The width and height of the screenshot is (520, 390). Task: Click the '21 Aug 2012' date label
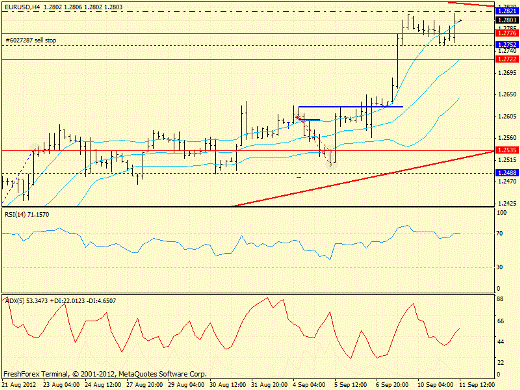pos(19,385)
